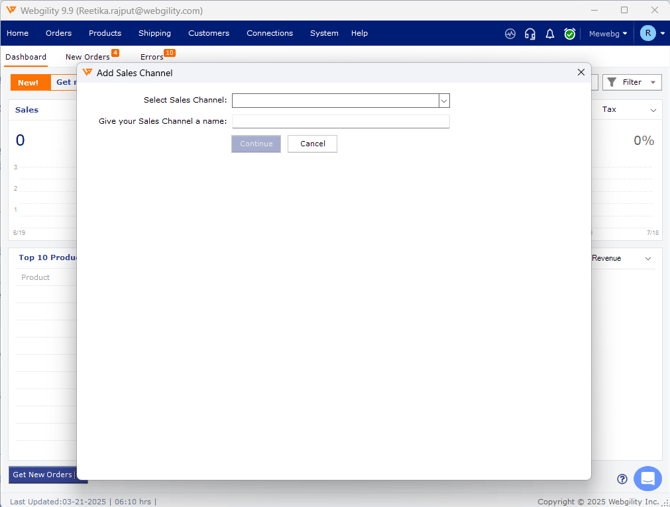Expand the Select Sales Channel dropdown arrow

(x=444, y=101)
